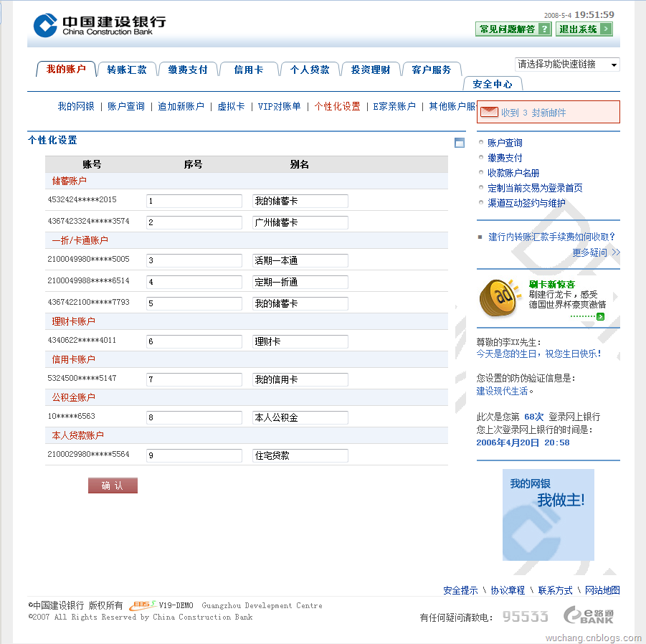Viewport: 646px width, 644px height.
Task: Open 建行内转账汇款手续费如何收取 question
Action: click(551, 237)
